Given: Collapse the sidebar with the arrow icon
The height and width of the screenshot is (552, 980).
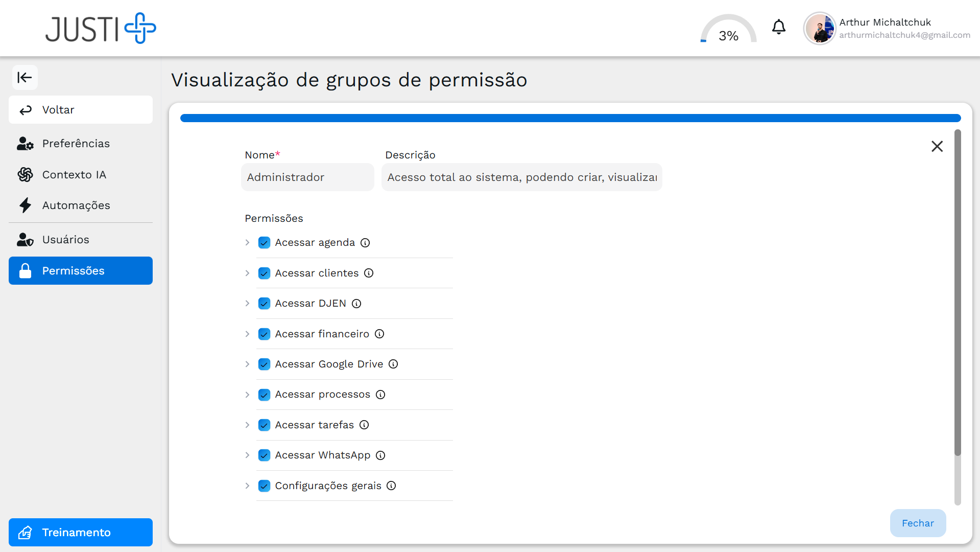Looking at the screenshot, I should [x=25, y=78].
